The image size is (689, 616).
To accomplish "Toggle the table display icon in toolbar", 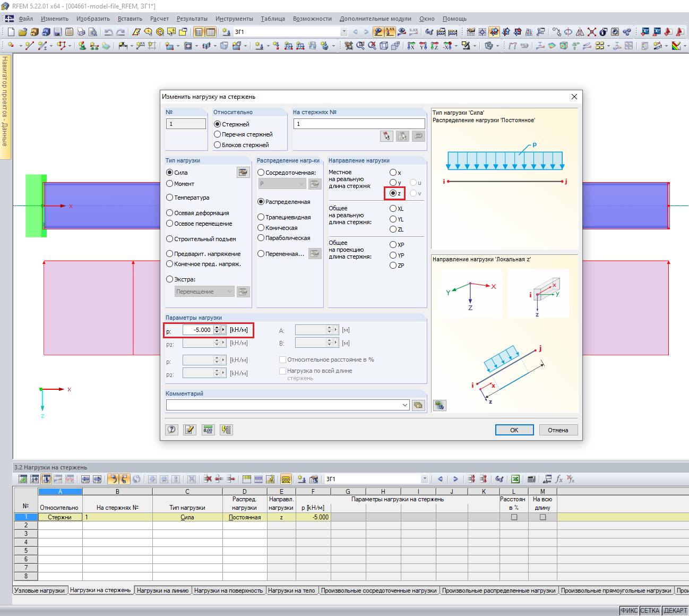I will (211, 32).
